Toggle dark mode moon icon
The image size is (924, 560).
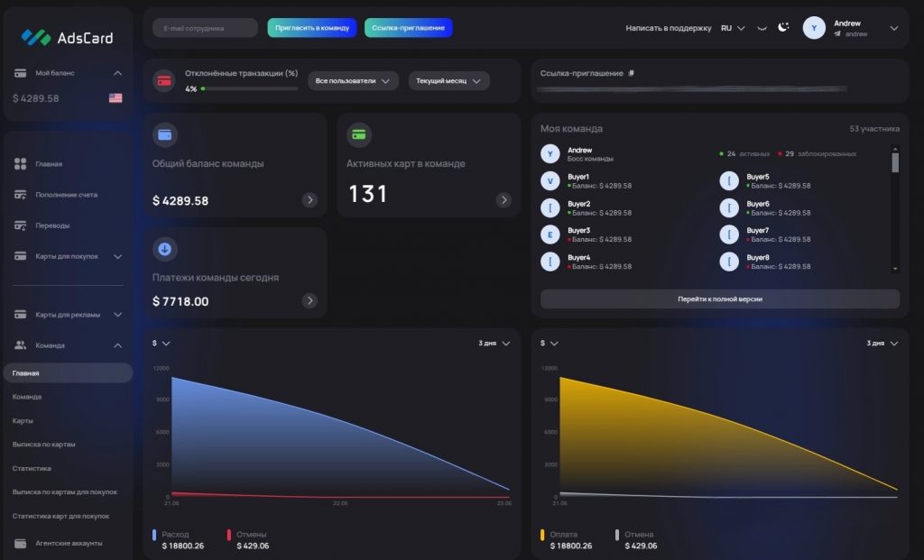tap(783, 28)
